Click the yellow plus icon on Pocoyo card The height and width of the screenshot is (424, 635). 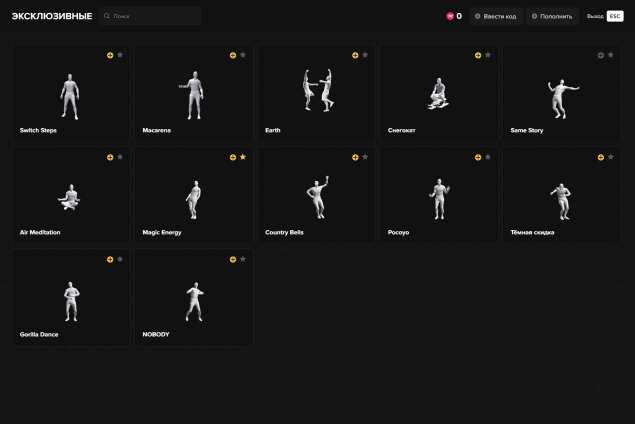[478, 157]
